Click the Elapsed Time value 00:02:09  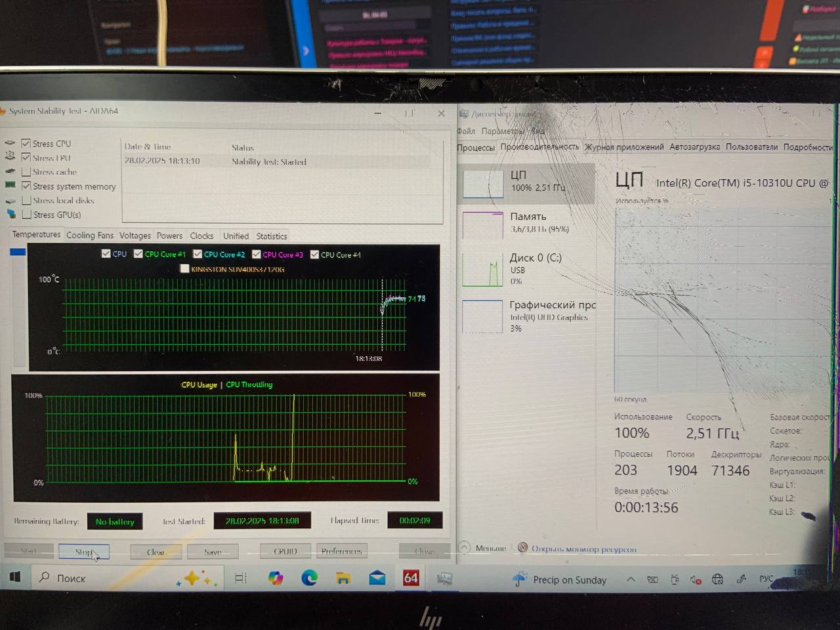[415, 520]
